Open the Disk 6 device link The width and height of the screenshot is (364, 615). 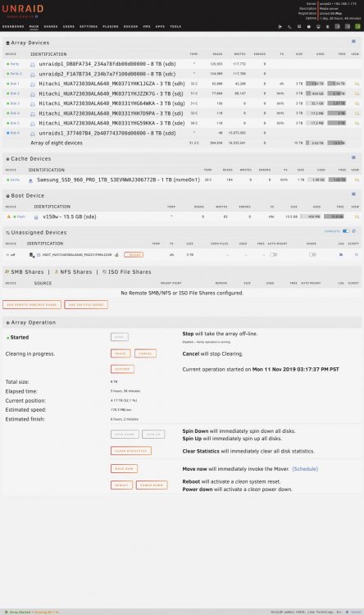(15, 133)
